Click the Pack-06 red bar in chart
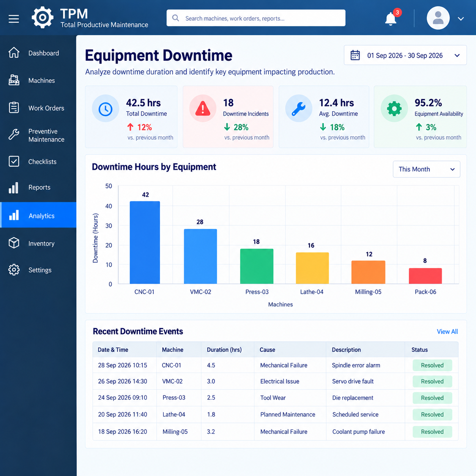 click(x=425, y=276)
